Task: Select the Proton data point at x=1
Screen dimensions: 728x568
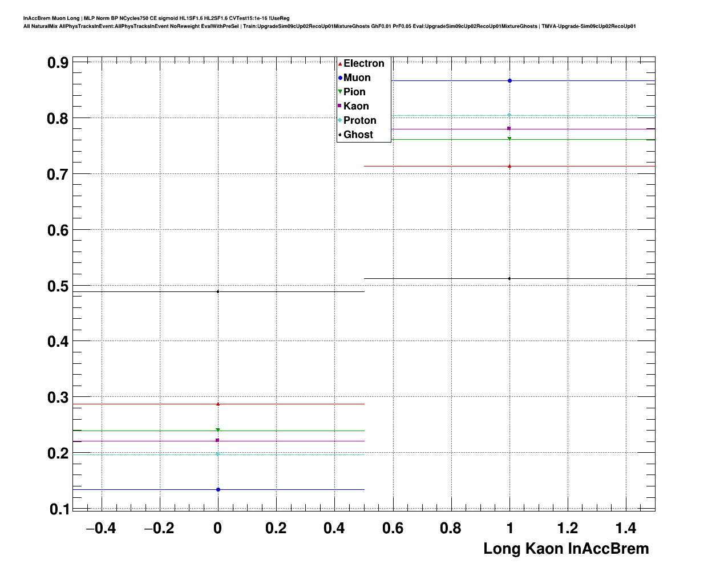Action: 509,115
